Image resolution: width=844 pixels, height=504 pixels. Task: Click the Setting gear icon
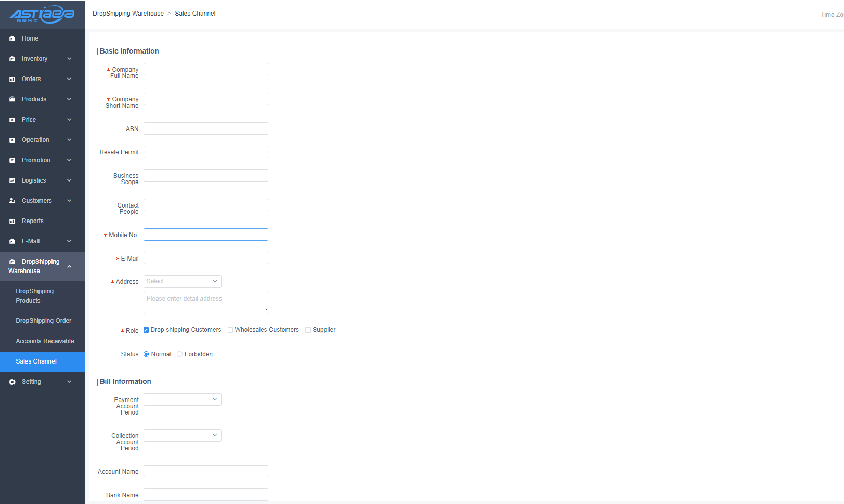coord(12,382)
